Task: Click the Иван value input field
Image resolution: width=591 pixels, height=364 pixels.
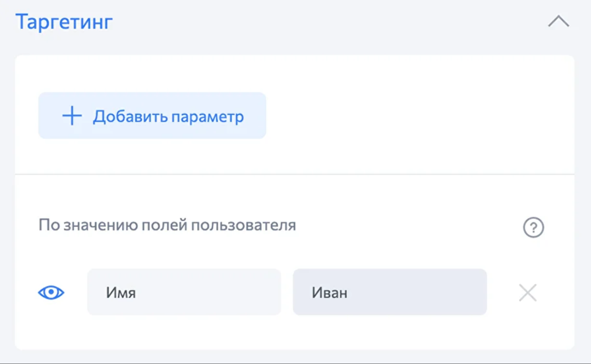Action: 390,292
